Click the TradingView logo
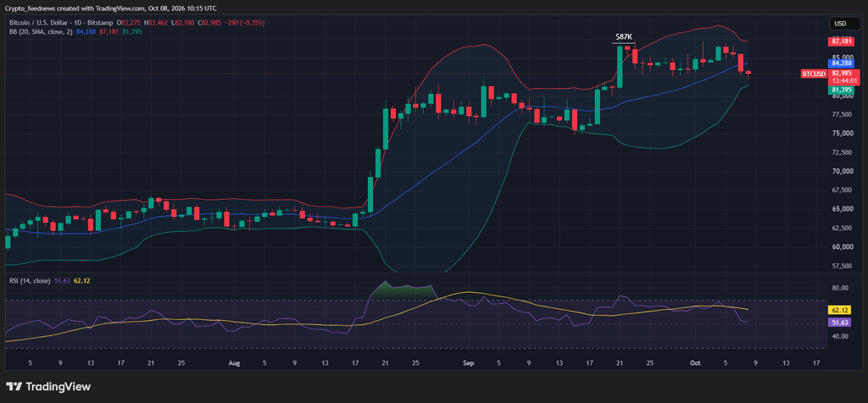Screen dimensions: 868x403 pos(48,387)
